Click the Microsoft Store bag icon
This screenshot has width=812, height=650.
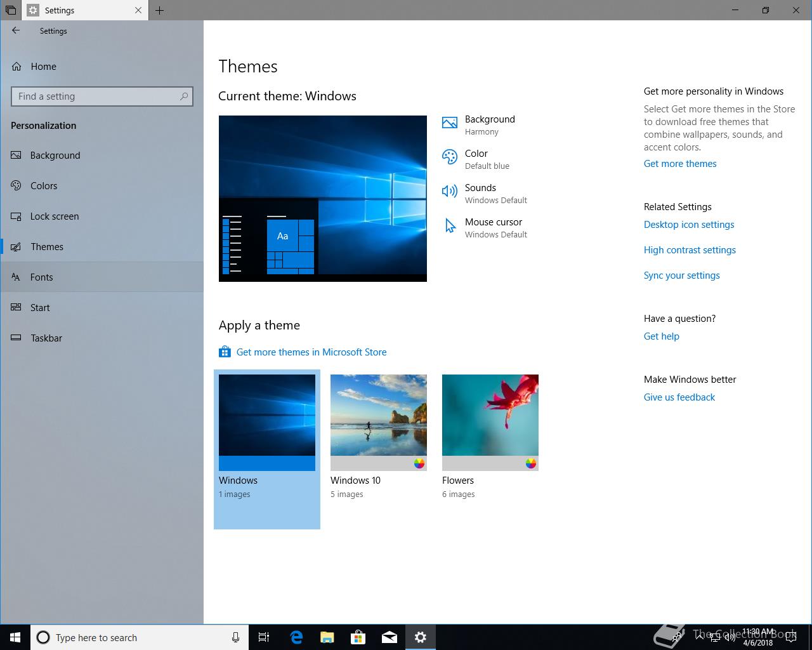coord(225,352)
